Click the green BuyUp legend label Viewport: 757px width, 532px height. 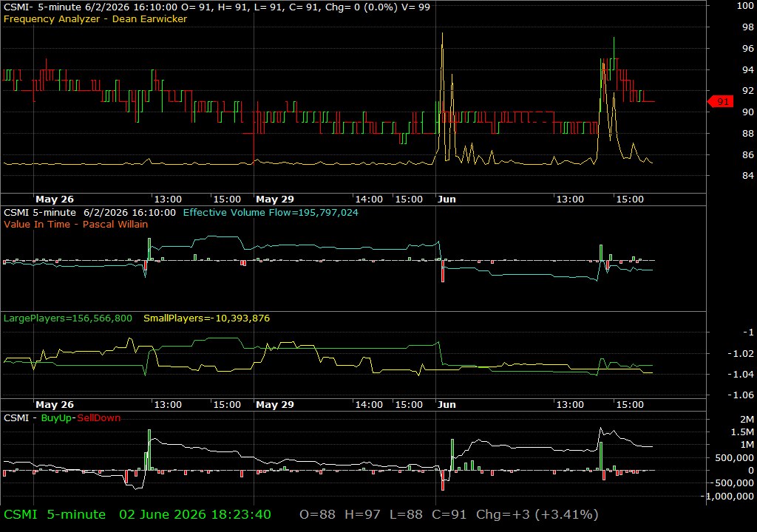(x=56, y=418)
